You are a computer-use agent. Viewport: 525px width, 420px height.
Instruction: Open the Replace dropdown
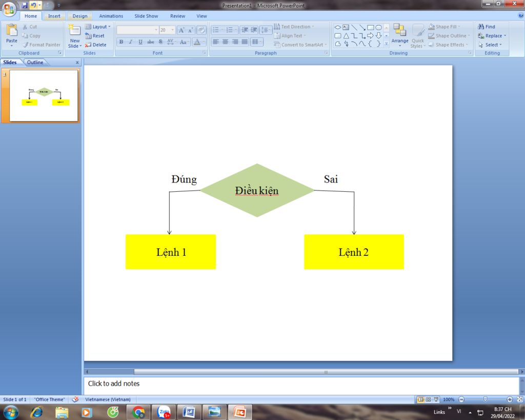tap(492, 36)
